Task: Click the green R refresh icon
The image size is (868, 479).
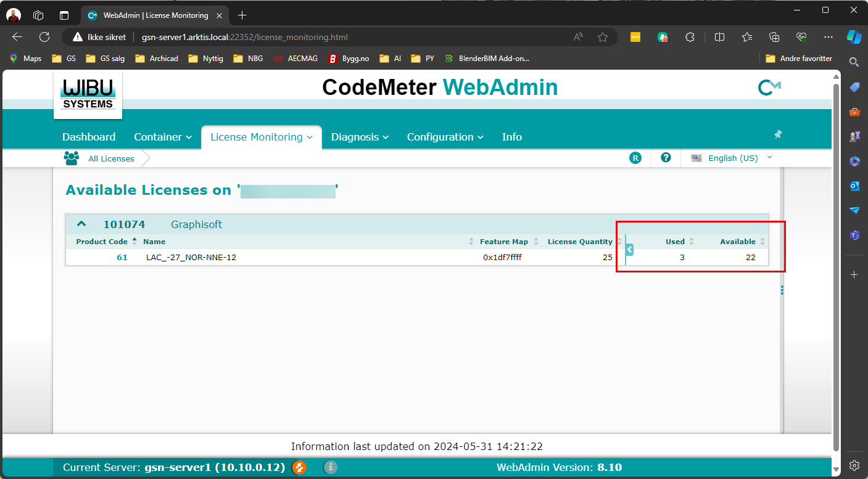Action: pyautogui.click(x=635, y=158)
